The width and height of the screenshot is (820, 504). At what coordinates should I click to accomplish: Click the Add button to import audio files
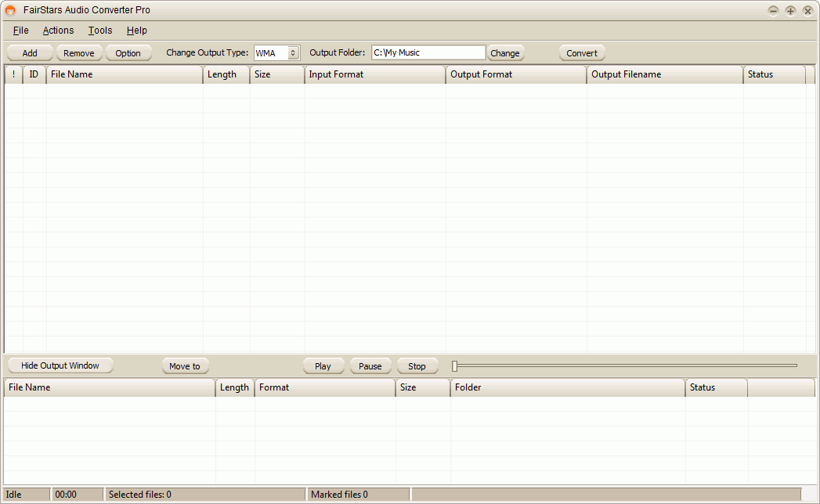pyautogui.click(x=29, y=52)
